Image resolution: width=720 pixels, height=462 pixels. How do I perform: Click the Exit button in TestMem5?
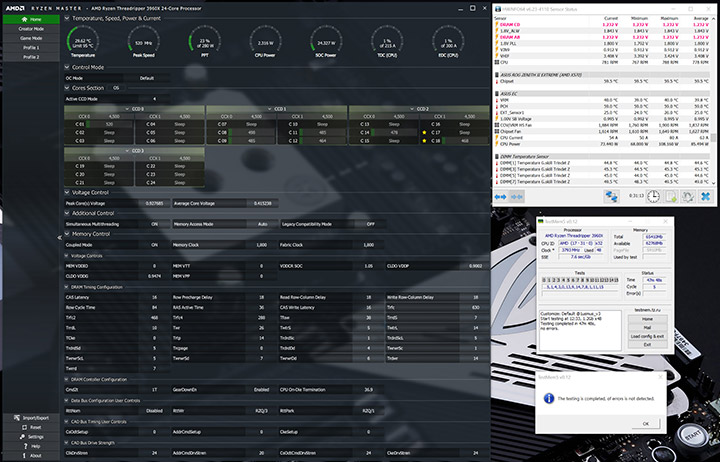[x=647, y=345]
